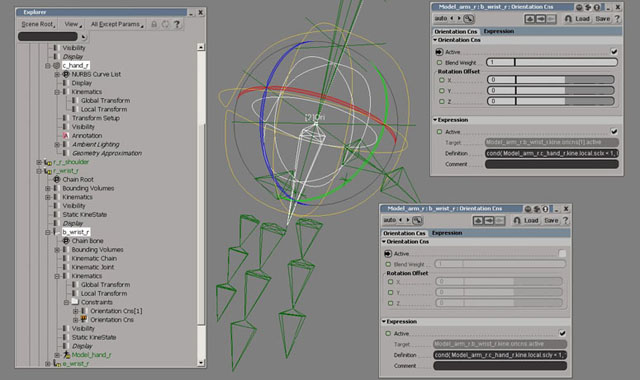Toggle Orientation Cns Active checkbox in lower page
640x380 pixels.
click(x=562, y=253)
